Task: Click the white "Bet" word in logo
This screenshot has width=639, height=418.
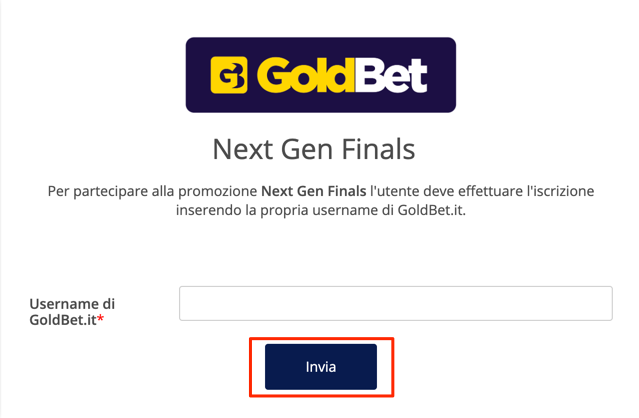Action: coord(392,75)
